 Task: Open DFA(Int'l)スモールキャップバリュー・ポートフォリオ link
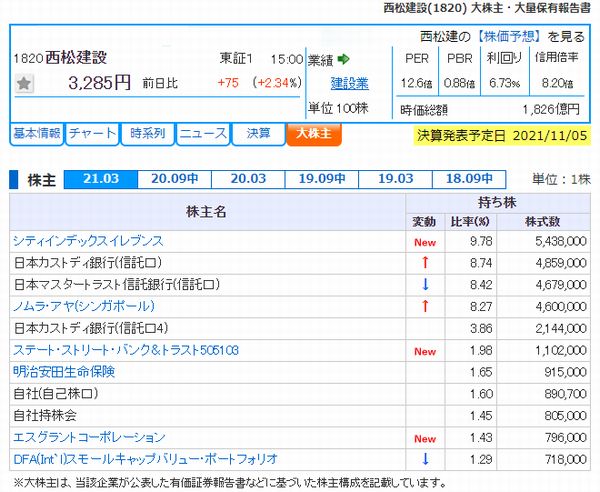pos(145,459)
